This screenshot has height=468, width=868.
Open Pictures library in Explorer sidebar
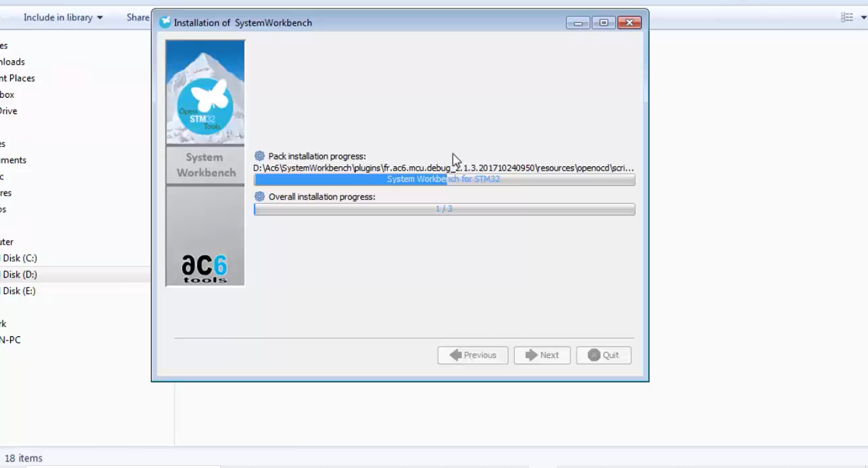[x=6, y=193]
